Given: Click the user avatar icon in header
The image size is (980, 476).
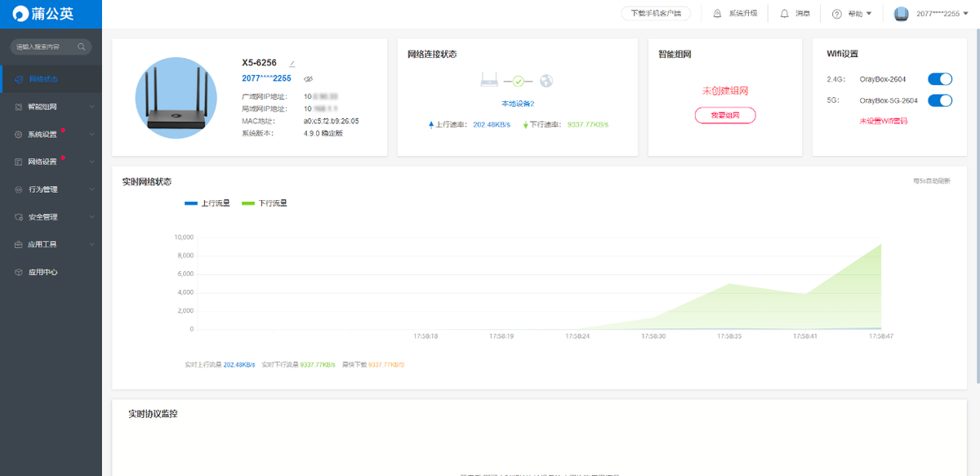Looking at the screenshot, I should point(902,14).
